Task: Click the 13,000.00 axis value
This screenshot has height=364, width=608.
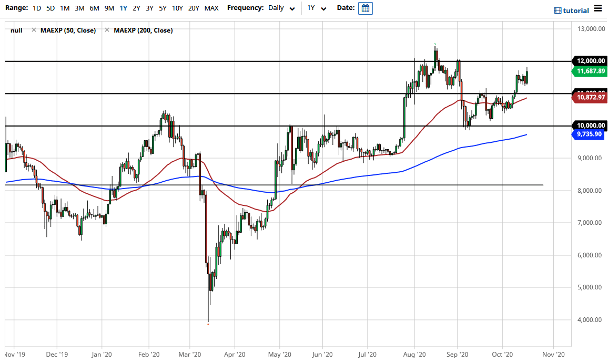Action: point(591,29)
